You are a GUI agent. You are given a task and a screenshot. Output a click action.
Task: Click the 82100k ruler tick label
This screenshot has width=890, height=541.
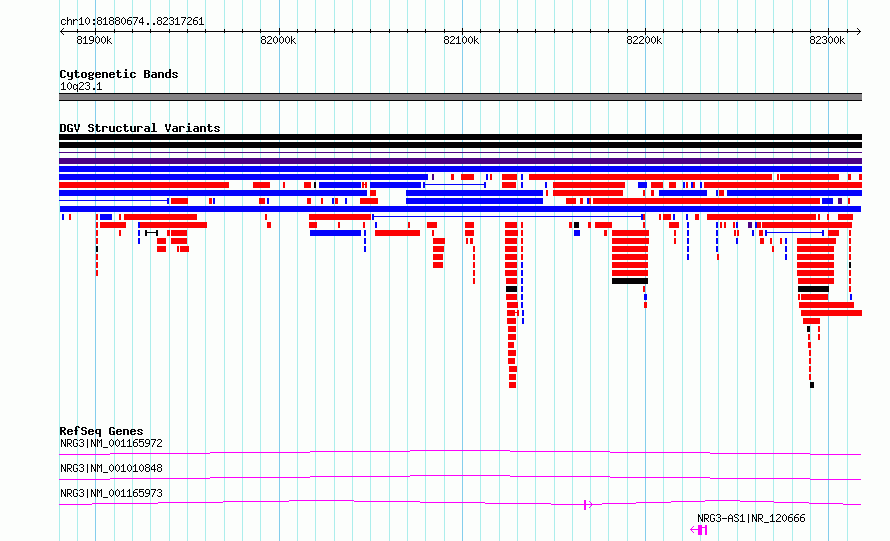[x=461, y=40]
